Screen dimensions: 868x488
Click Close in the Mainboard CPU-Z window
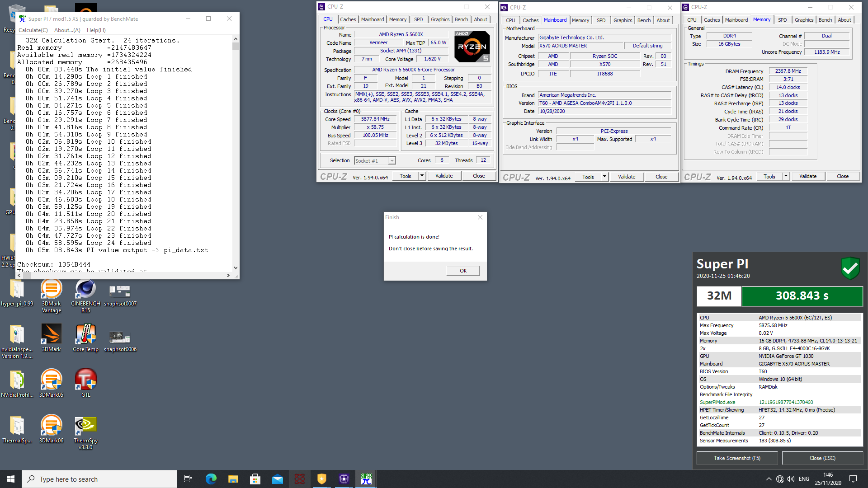tap(661, 177)
